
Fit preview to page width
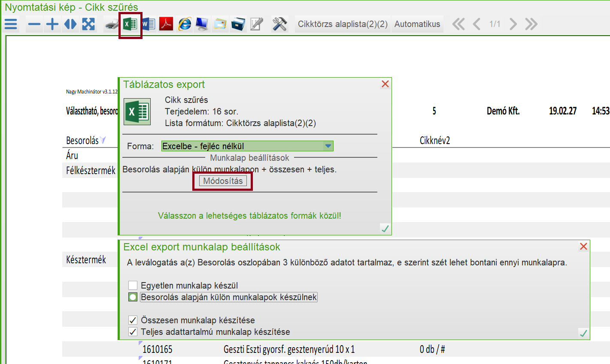(70, 24)
